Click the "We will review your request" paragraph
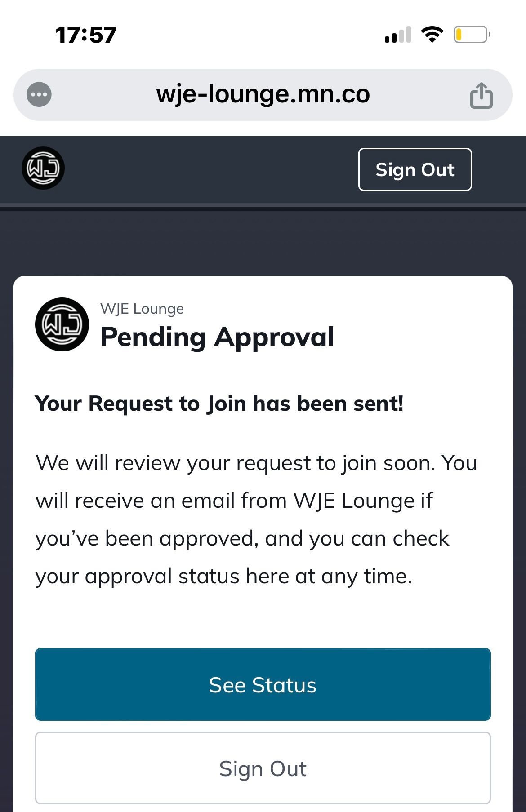The width and height of the screenshot is (526, 812). click(x=256, y=519)
